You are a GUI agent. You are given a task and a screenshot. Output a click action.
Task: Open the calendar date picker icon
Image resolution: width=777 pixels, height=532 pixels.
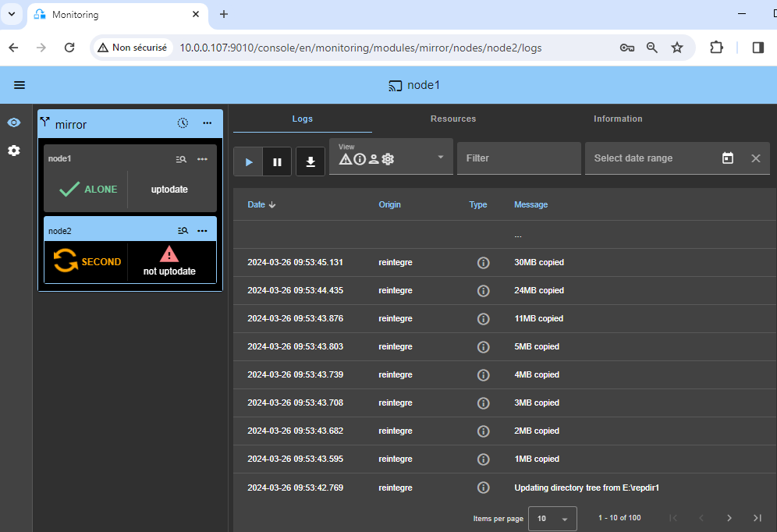tap(728, 158)
